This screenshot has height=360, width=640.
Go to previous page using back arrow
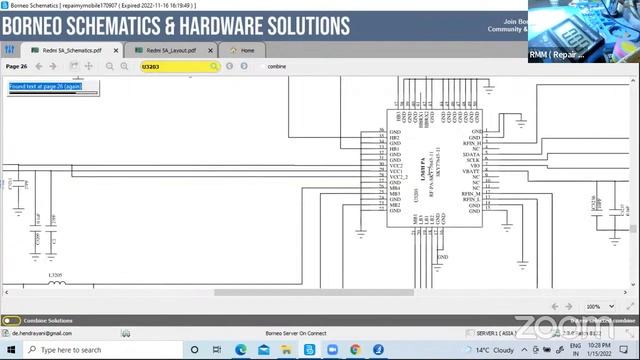tap(39, 66)
